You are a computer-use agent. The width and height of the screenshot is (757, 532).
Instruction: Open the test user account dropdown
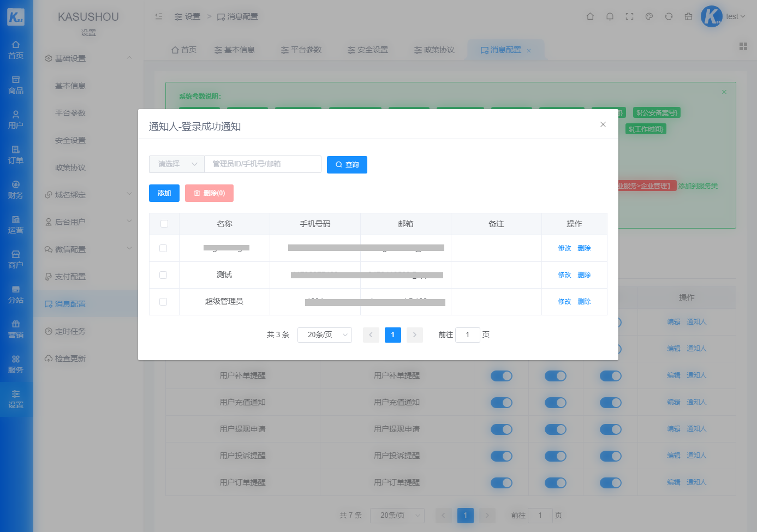735,16
